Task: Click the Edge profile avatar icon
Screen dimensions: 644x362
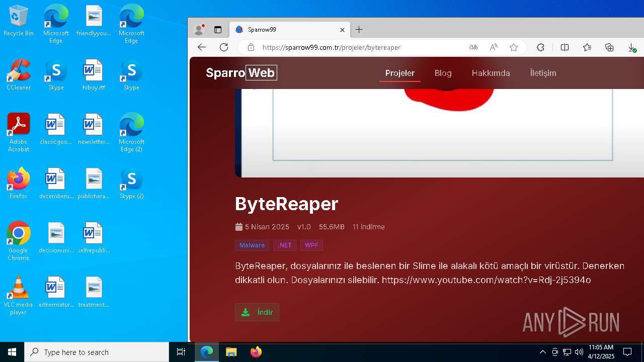Action: (199, 30)
